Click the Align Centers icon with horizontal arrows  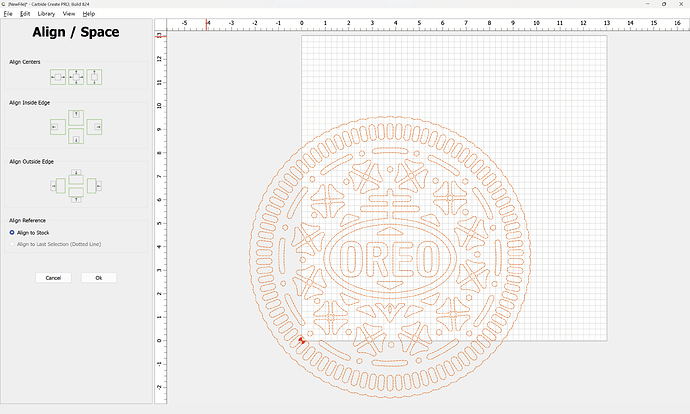(x=58, y=77)
